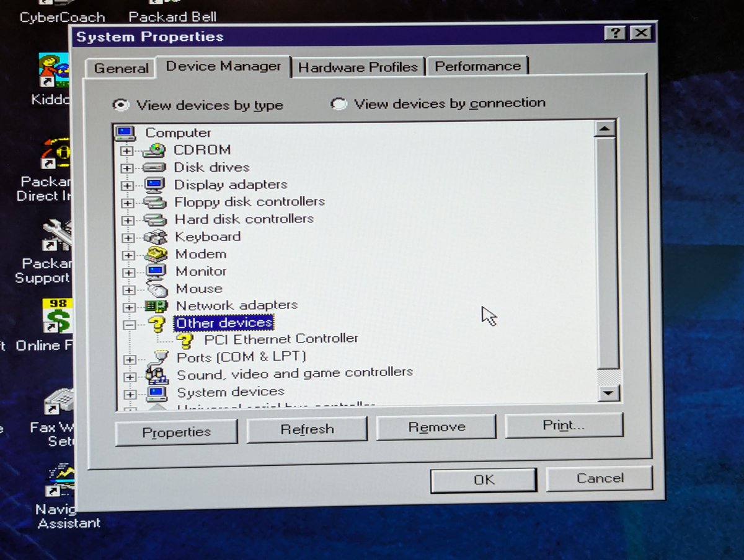Expand the System devices branch
This screenshot has height=560, width=744.
[x=130, y=394]
